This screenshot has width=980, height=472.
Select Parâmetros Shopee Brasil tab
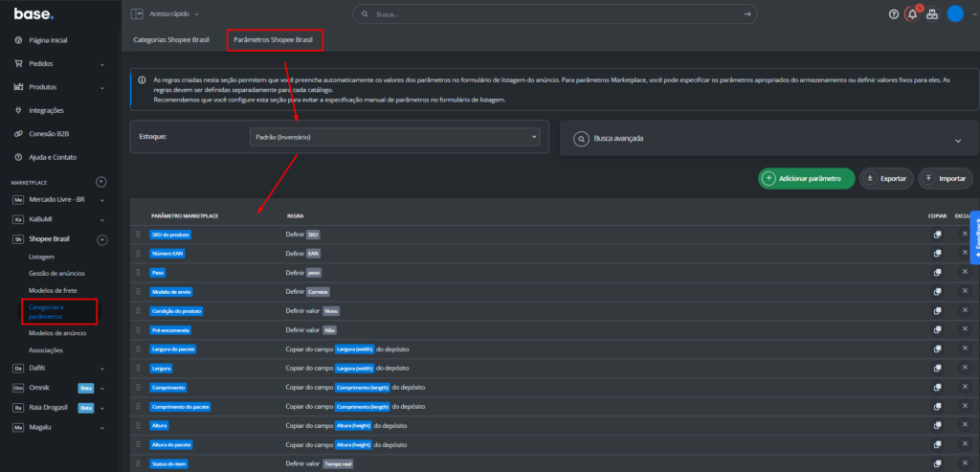click(273, 39)
